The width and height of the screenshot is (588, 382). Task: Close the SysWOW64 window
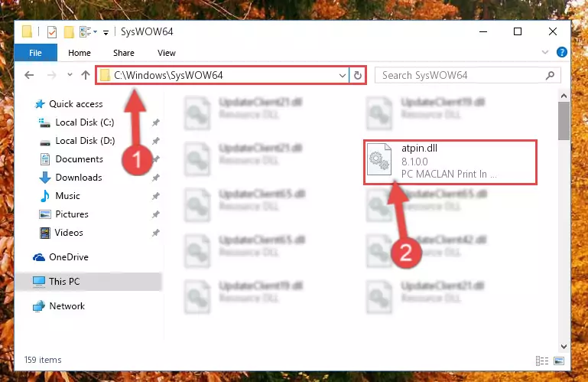552,31
